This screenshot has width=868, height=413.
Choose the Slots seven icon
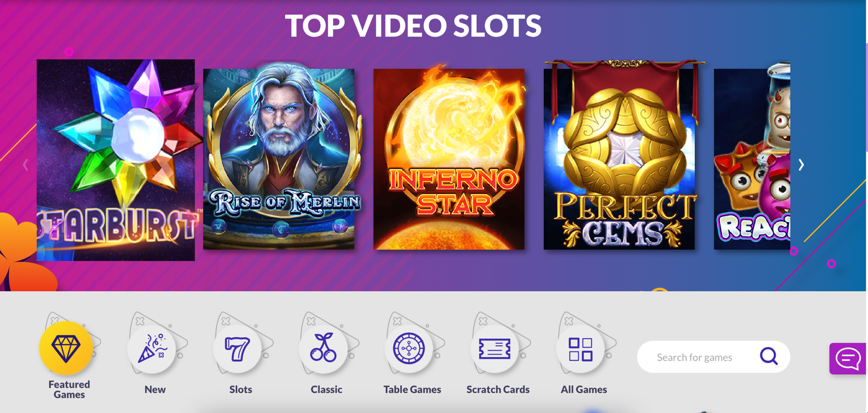[x=237, y=348]
